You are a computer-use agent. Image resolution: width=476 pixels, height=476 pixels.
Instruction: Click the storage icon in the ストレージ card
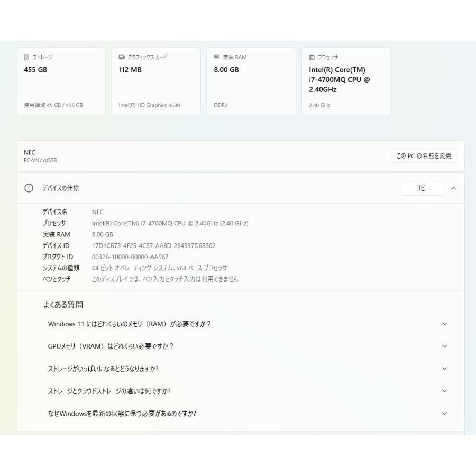[x=26, y=57]
